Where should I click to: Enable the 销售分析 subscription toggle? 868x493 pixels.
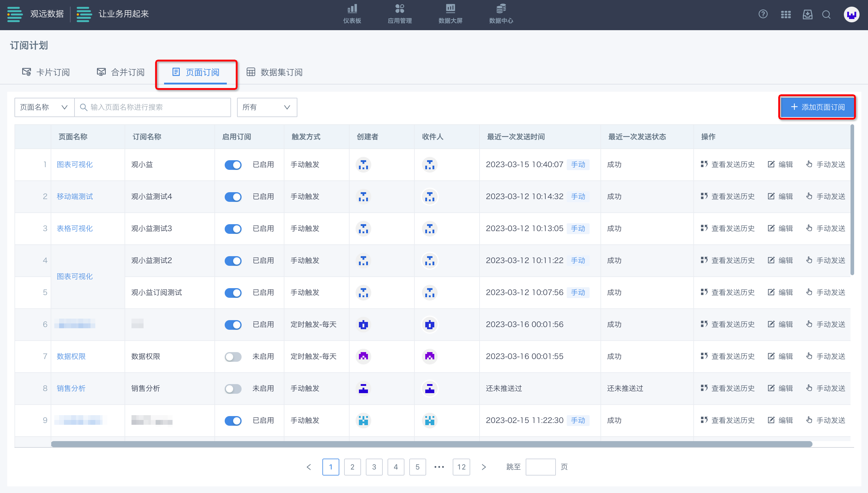[233, 389]
